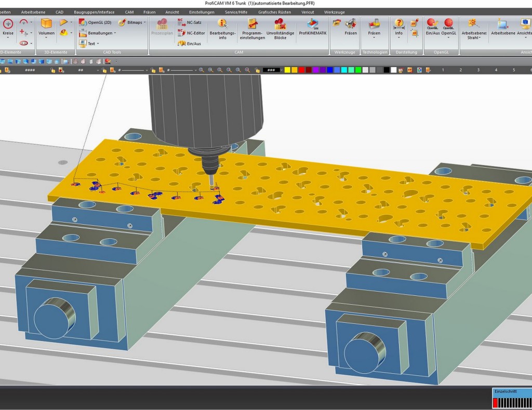Open the Grafisches Rüsten menu
This screenshot has width=532, height=410.
click(274, 12)
